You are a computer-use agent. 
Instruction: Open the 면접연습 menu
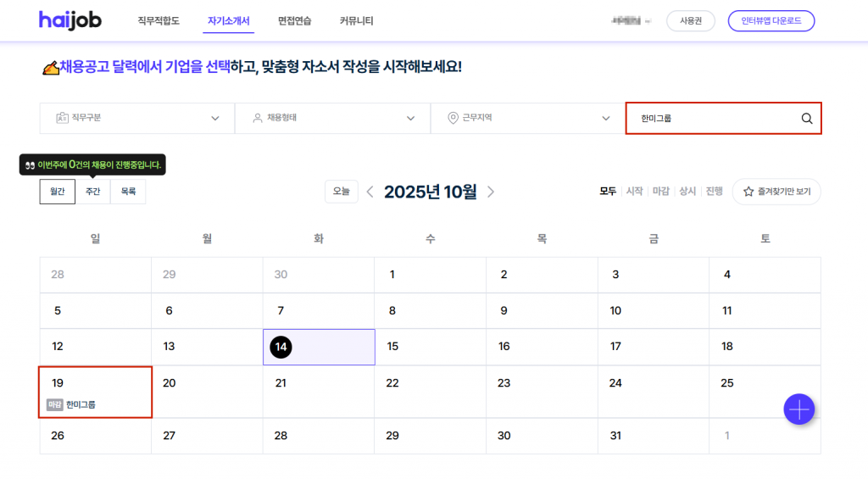pos(294,21)
